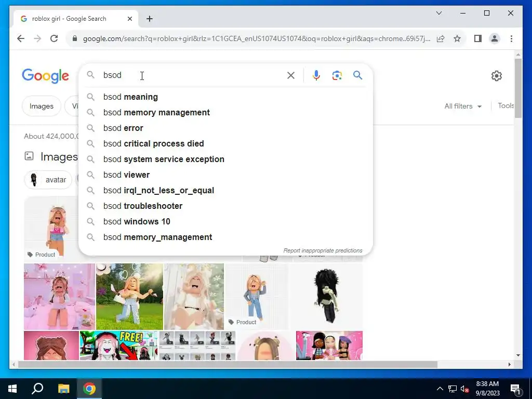Screen dimensions: 532x399
Task: Click 'Report inappropriate predictions' link
Action: pyautogui.click(x=323, y=251)
